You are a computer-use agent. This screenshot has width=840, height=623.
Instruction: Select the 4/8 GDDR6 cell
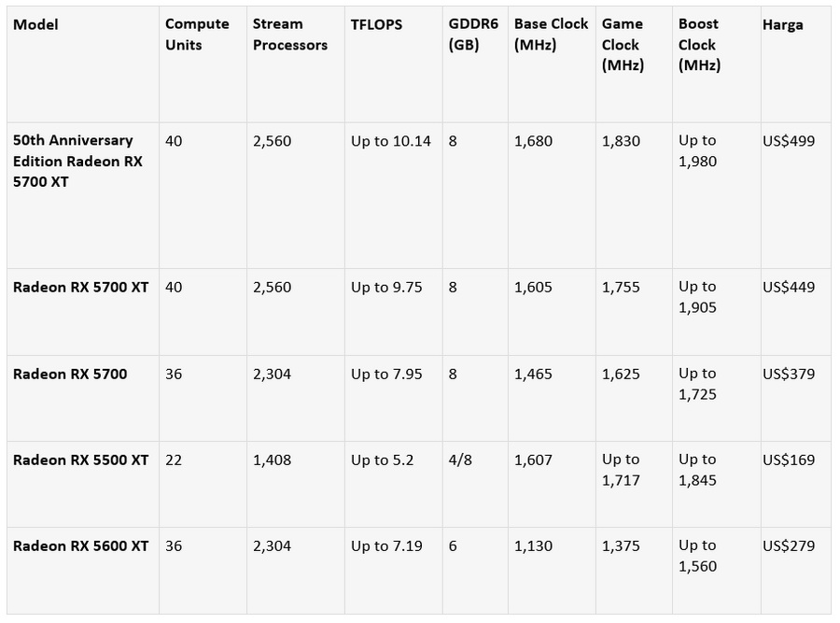(460, 460)
